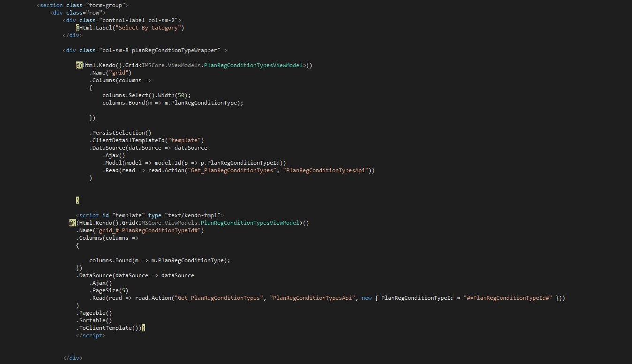
Task: Place cursor on "Select By Category" label text
Action: [151, 28]
